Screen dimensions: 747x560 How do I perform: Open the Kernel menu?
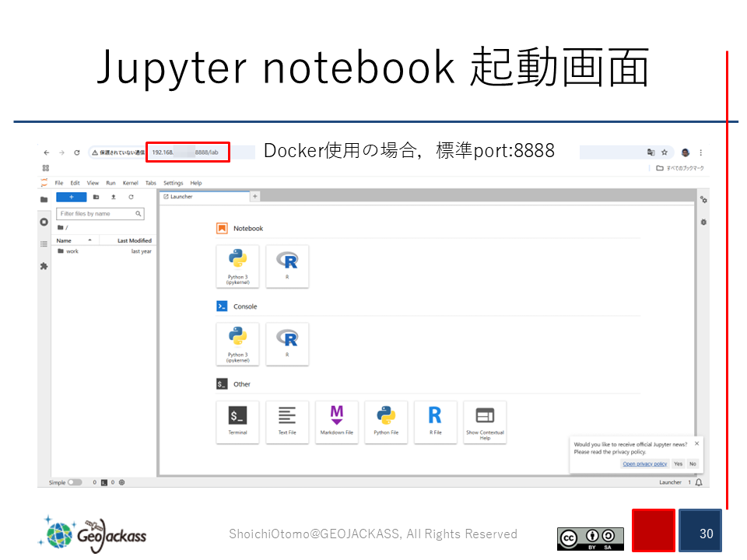tap(131, 183)
